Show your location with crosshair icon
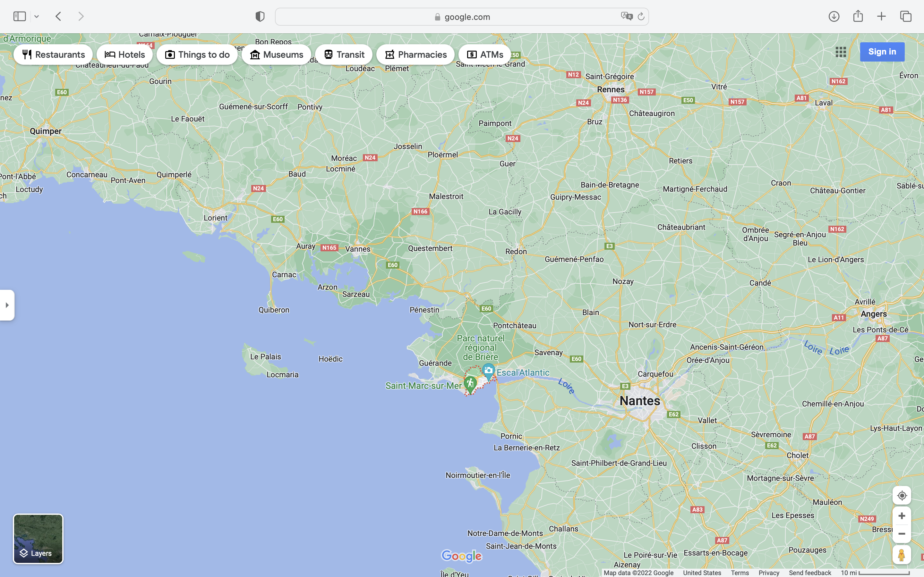The width and height of the screenshot is (924, 577). coord(902,495)
